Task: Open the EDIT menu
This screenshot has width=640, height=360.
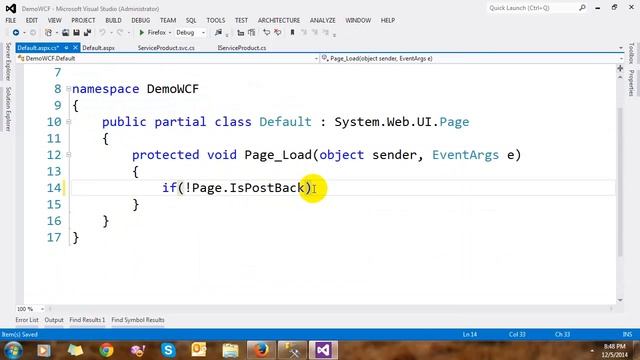Action: pos(32,20)
